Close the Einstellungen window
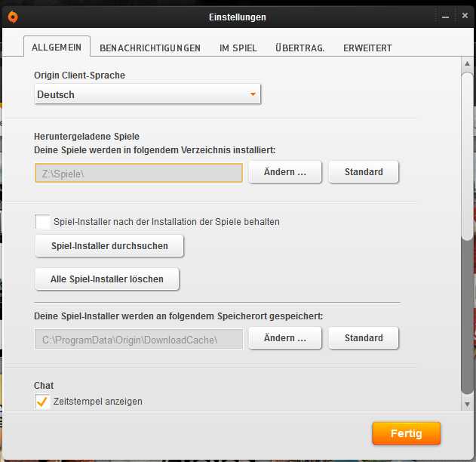The width and height of the screenshot is (476, 462). pos(465,16)
